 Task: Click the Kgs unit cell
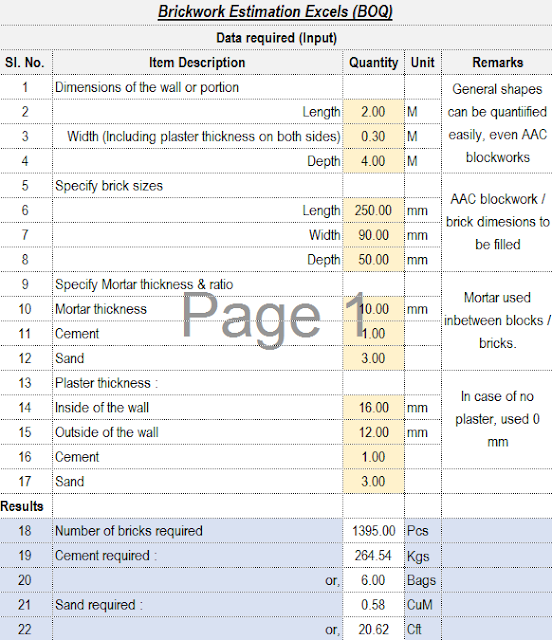(423, 556)
